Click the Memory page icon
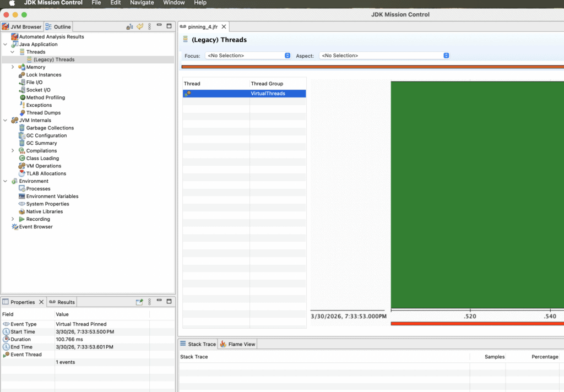564x392 pixels. [22, 67]
